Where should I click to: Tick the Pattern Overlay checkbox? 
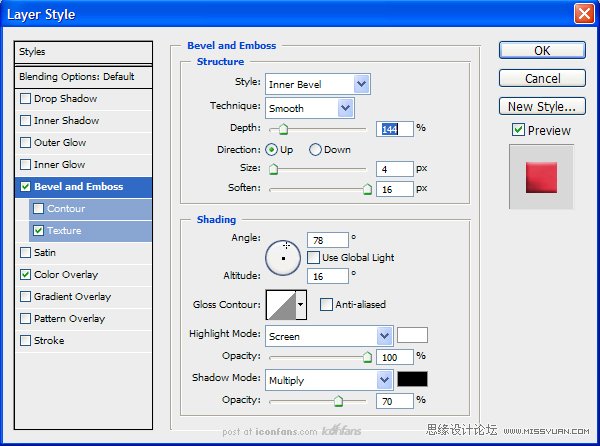click(25, 319)
